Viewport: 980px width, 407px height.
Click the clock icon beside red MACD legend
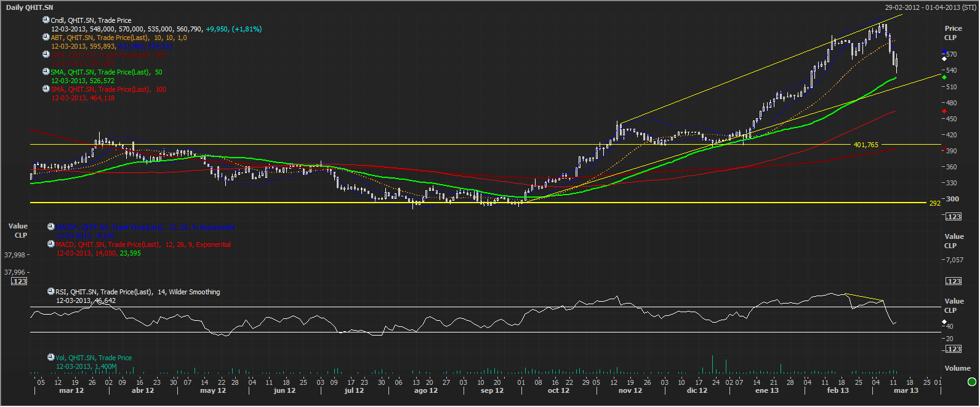(51, 244)
